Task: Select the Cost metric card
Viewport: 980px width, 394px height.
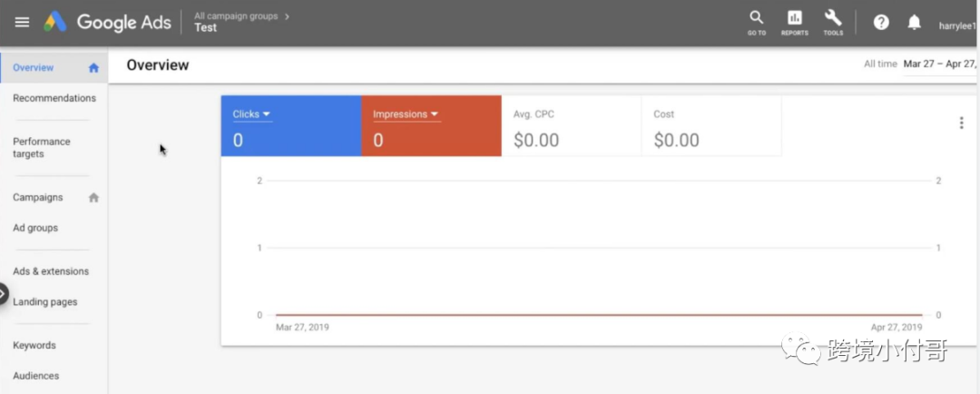Action: [x=711, y=125]
